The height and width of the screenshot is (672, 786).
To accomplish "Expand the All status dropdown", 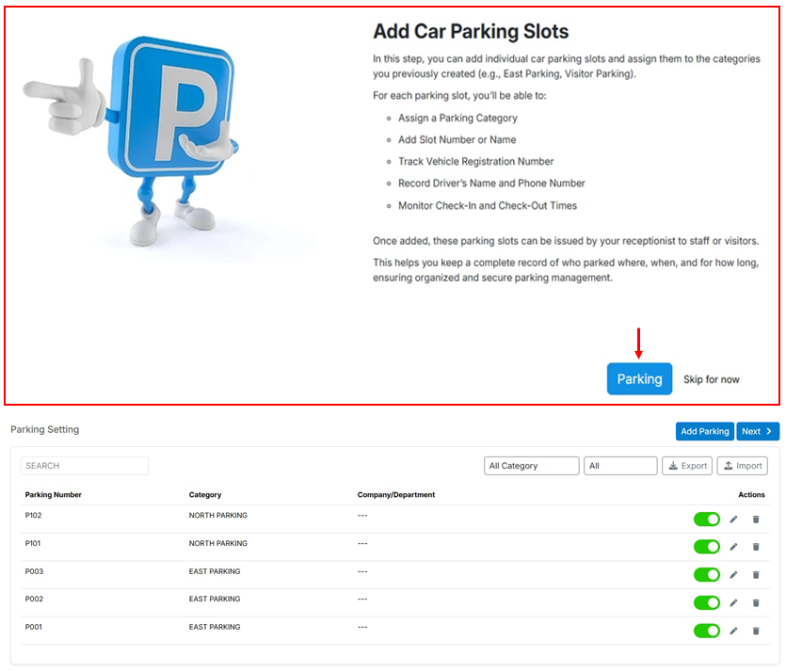I will tap(620, 466).
